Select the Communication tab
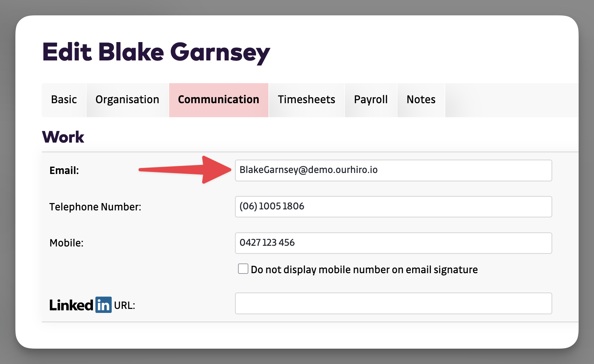594x364 pixels. click(x=219, y=100)
